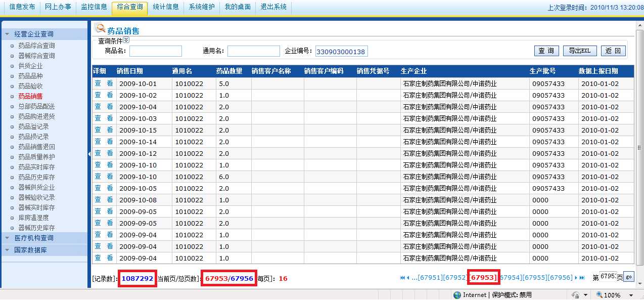This screenshot has width=644, height=300.
Task: Open 药品溢记录 in the sidebar
Action: 33,126
